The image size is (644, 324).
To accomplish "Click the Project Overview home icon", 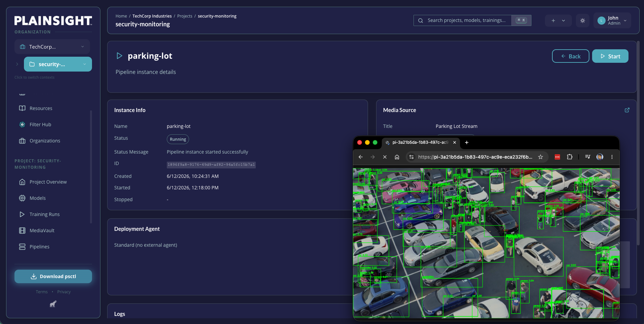I will [22, 182].
